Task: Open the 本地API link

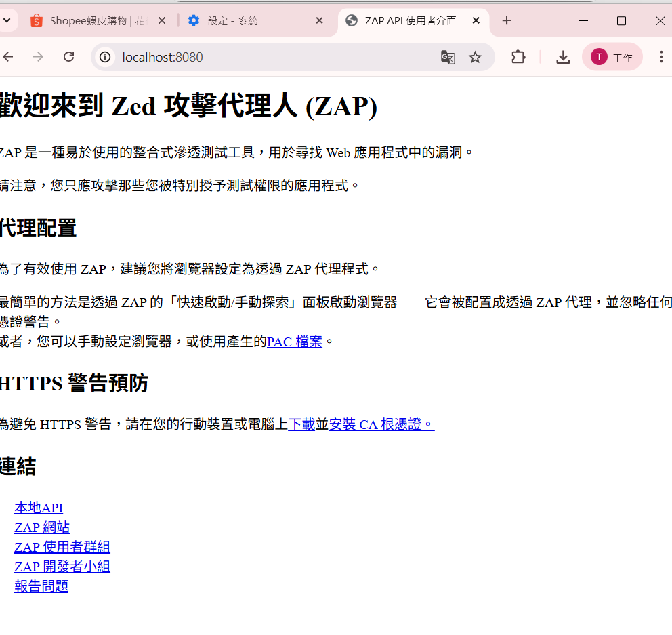Action: point(39,508)
